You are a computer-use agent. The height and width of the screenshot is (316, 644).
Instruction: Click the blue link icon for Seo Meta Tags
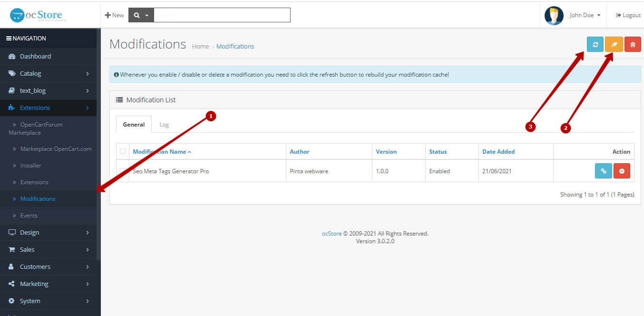coord(603,171)
